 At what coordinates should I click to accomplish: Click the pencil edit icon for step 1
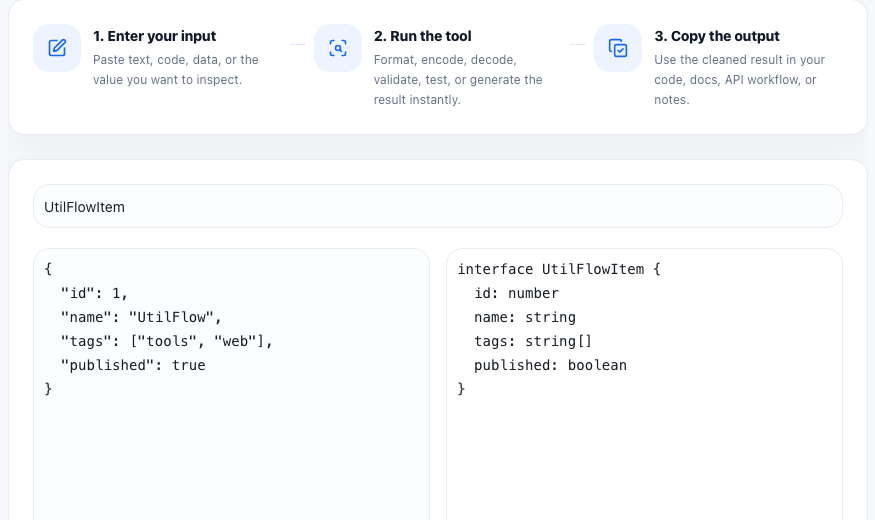(x=57, y=48)
